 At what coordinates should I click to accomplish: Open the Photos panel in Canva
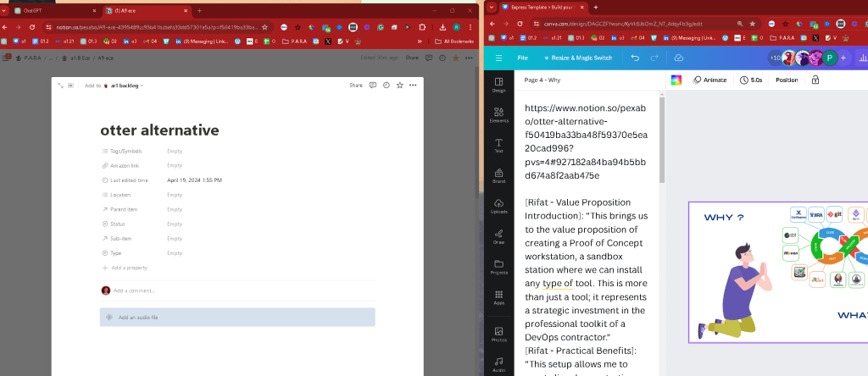click(498, 334)
